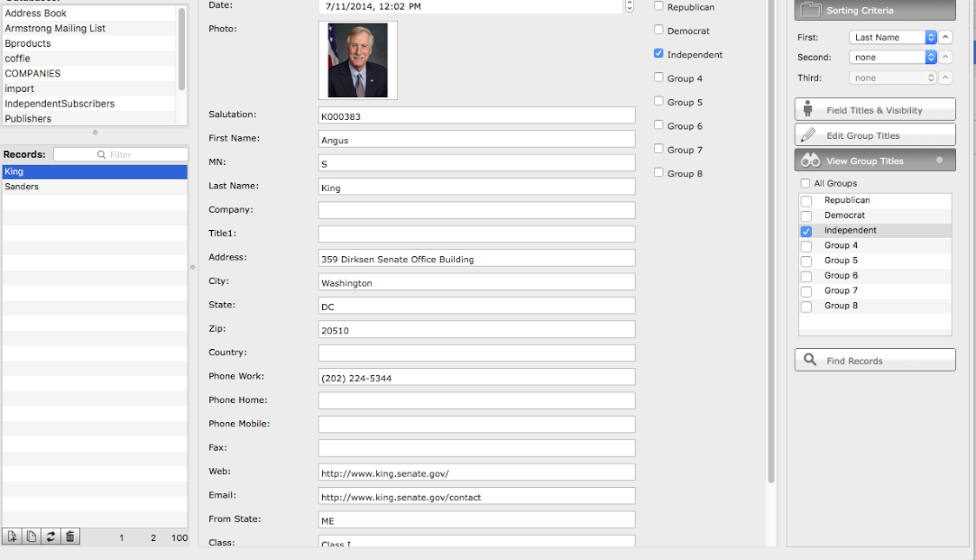This screenshot has width=976, height=560.
Task: Select View Group Titles binoculars button
Action: coord(874,161)
